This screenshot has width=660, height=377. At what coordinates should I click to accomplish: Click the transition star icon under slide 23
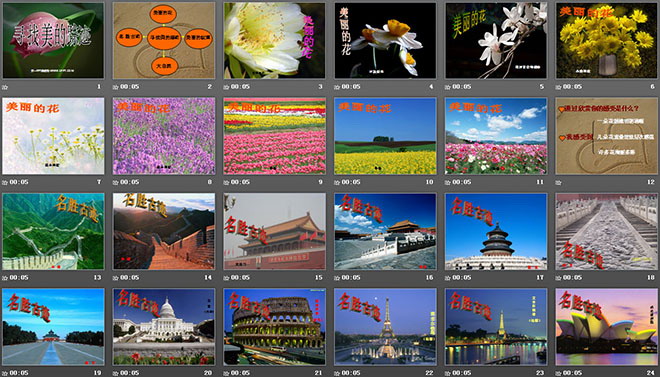(447, 373)
